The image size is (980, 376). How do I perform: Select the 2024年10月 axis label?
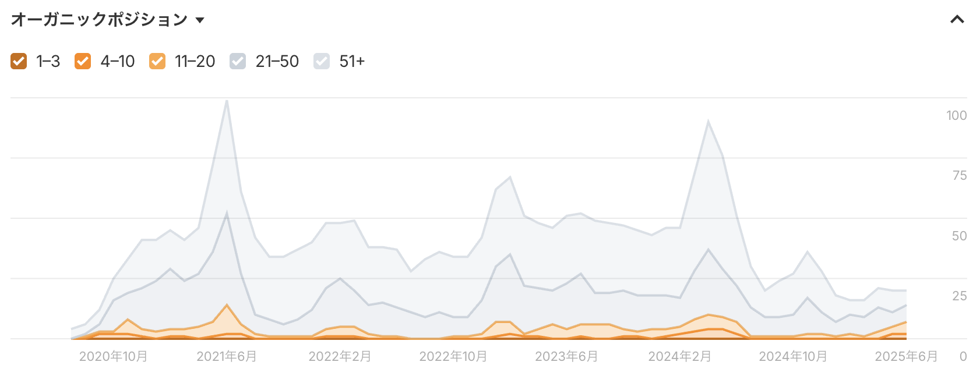793,356
